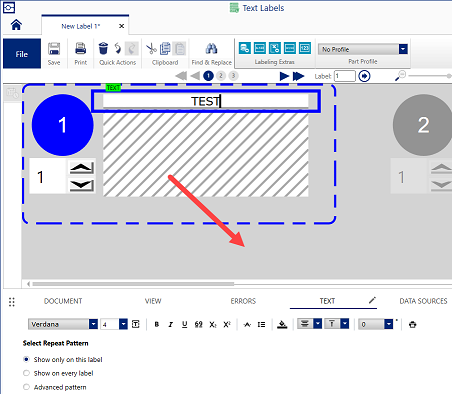Click the pencil edit icon beside TEXT

click(372, 300)
